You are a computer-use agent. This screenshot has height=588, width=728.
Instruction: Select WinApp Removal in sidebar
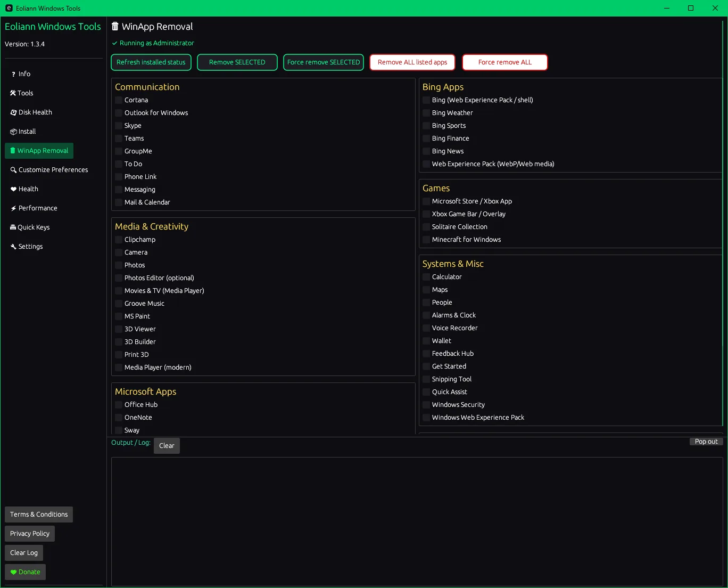coord(39,151)
